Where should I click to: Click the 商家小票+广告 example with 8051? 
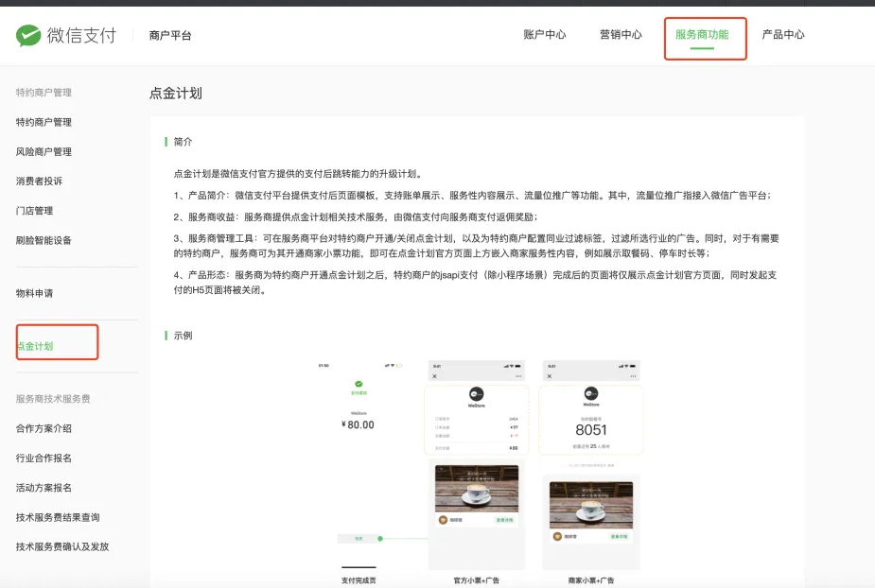click(591, 463)
